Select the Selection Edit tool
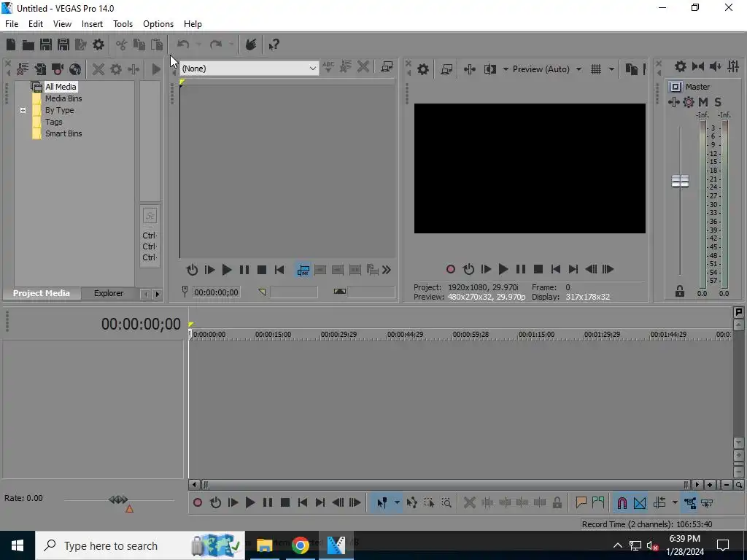The image size is (747, 560). (429, 503)
